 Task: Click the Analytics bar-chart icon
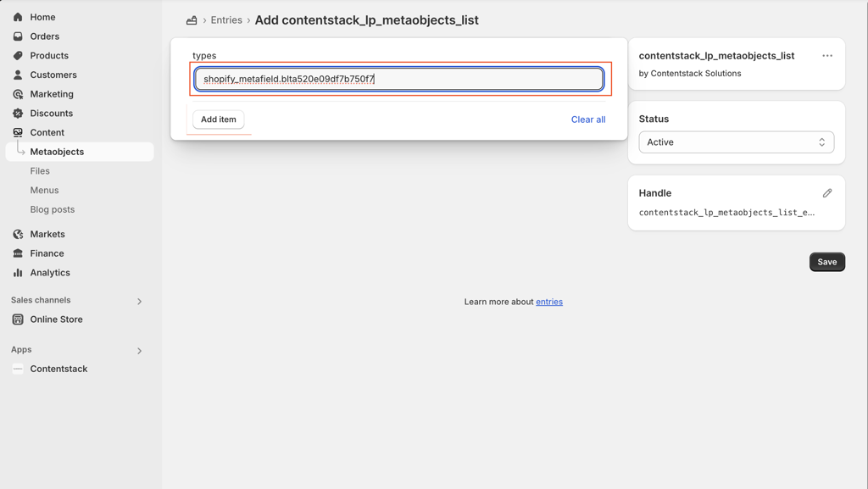(16, 272)
